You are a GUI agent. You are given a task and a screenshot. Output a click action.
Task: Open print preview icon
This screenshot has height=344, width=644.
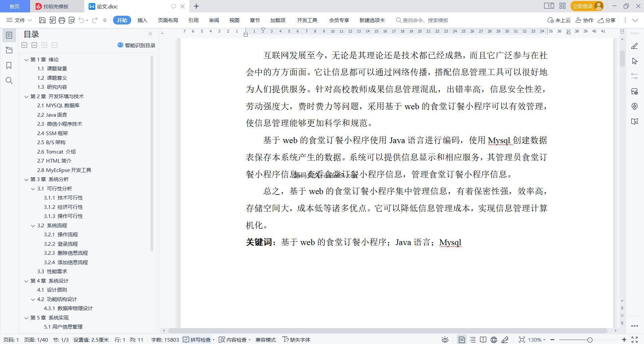[71, 20]
